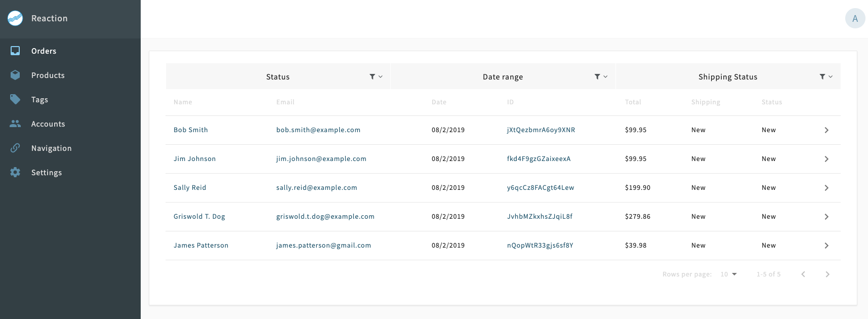The width and height of the screenshot is (868, 319).
Task: Go to the next page of orders
Action: [827, 274]
